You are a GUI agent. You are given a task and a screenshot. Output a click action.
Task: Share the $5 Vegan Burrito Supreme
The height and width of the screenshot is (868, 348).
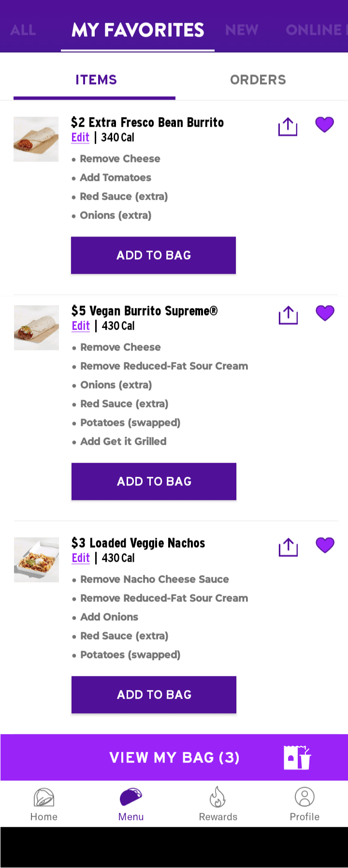pyautogui.click(x=288, y=315)
